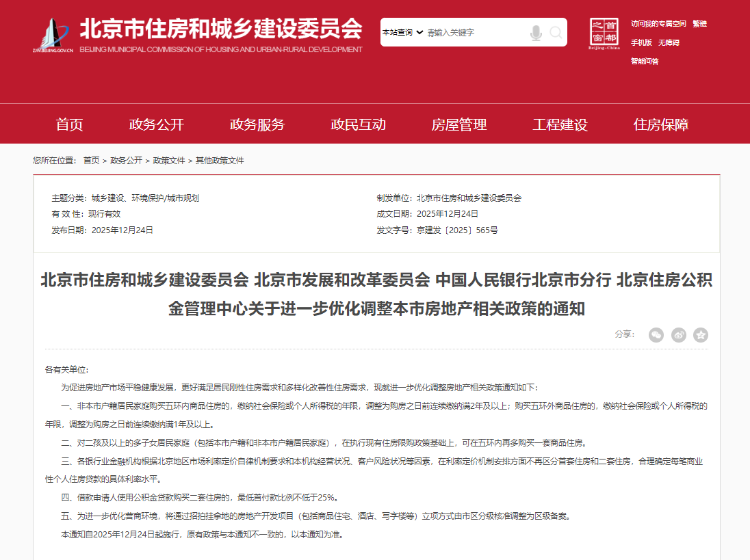Share to QQ Zone star icon
Image resolution: width=750 pixels, height=560 pixels.
(x=700, y=334)
